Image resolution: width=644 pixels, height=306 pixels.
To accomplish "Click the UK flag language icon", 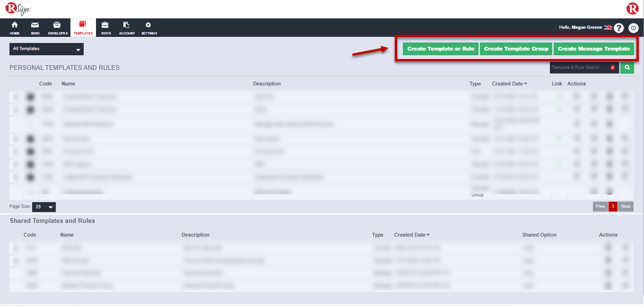I will tap(608, 27).
